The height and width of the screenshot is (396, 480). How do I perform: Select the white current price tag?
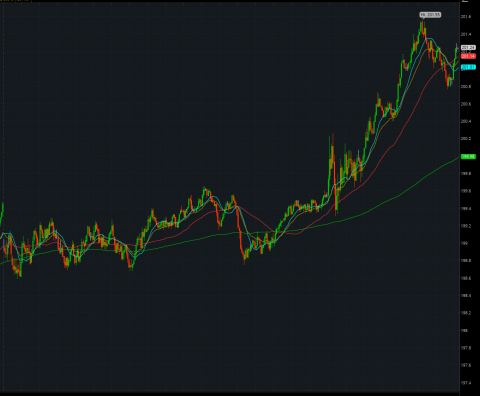pyautogui.click(x=468, y=48)
